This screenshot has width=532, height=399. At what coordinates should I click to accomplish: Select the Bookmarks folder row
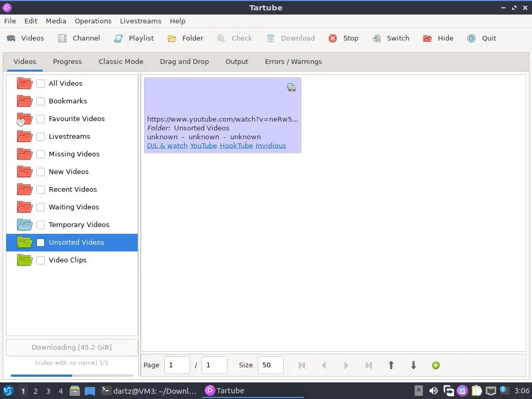[x=72, y=101]
